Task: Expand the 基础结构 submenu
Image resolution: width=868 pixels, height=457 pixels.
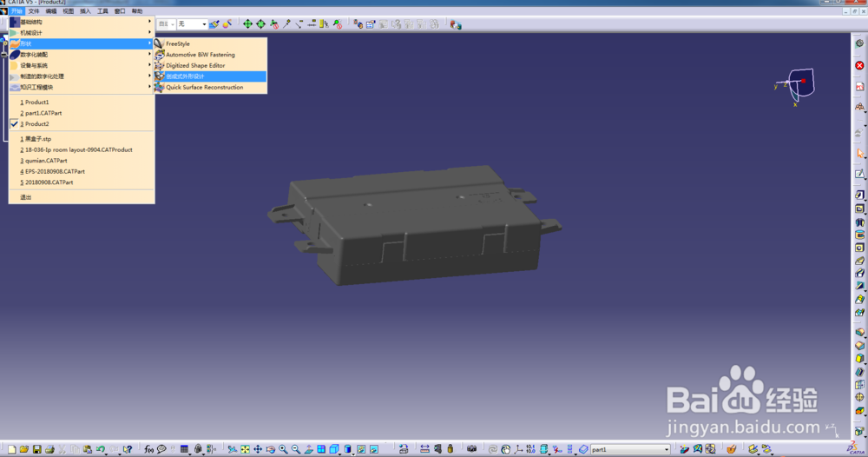Action: (82, 23)
